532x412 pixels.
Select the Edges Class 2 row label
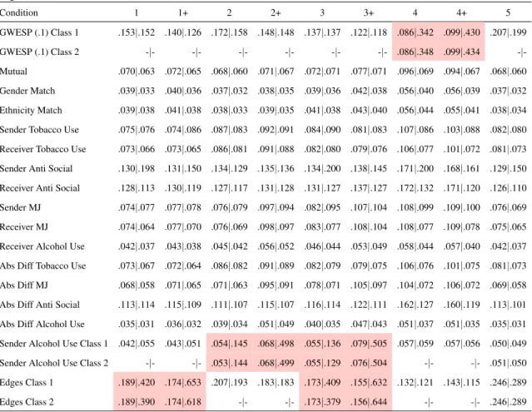(x=27, y=402)
